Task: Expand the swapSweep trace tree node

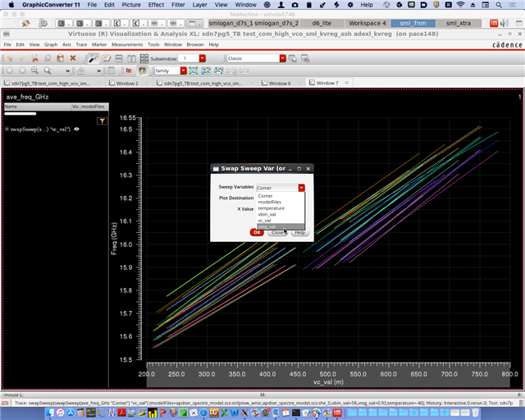Action: point(7,130)
